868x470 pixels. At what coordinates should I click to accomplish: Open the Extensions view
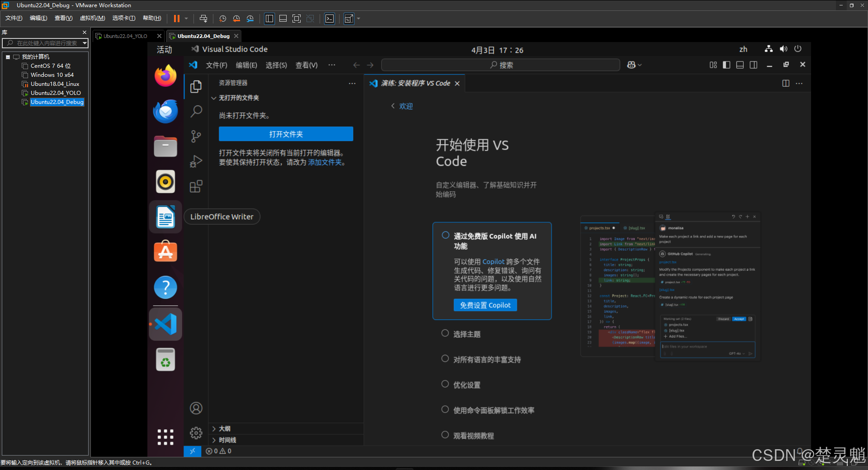[196, 186]
